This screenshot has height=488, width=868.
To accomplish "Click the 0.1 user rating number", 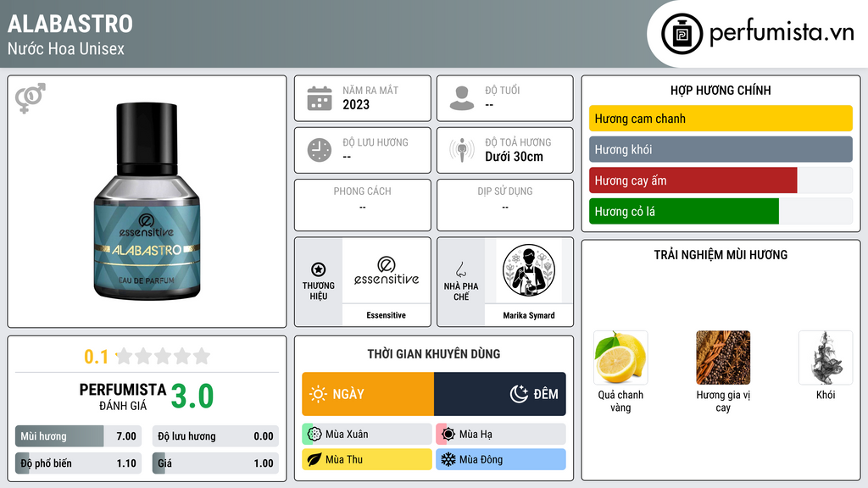I will coord(97,357).
